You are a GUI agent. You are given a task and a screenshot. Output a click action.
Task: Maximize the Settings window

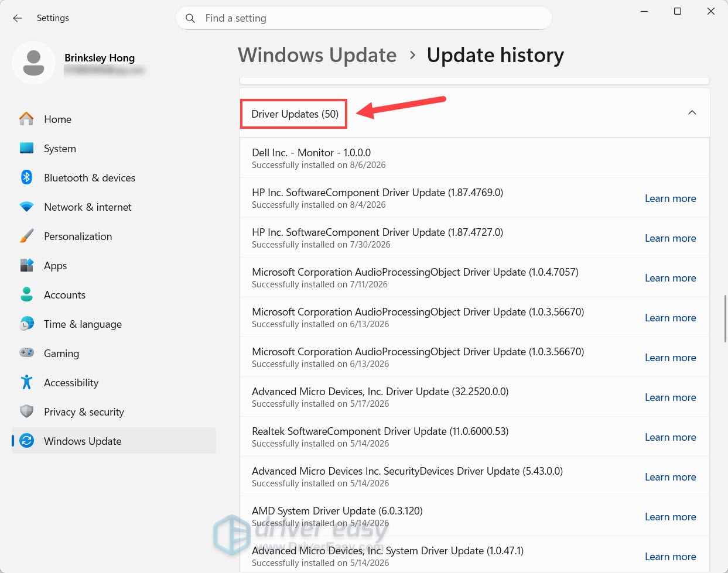point(678,11)
